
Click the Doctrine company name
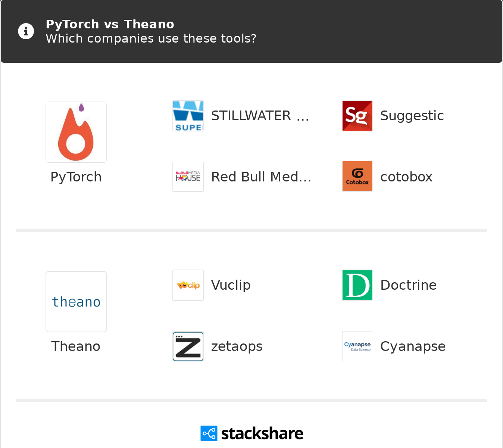pos(409,285)
